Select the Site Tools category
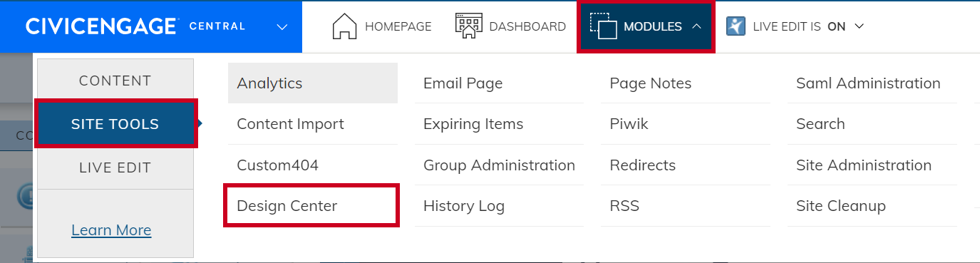980x263 pixels. (115, 124)
